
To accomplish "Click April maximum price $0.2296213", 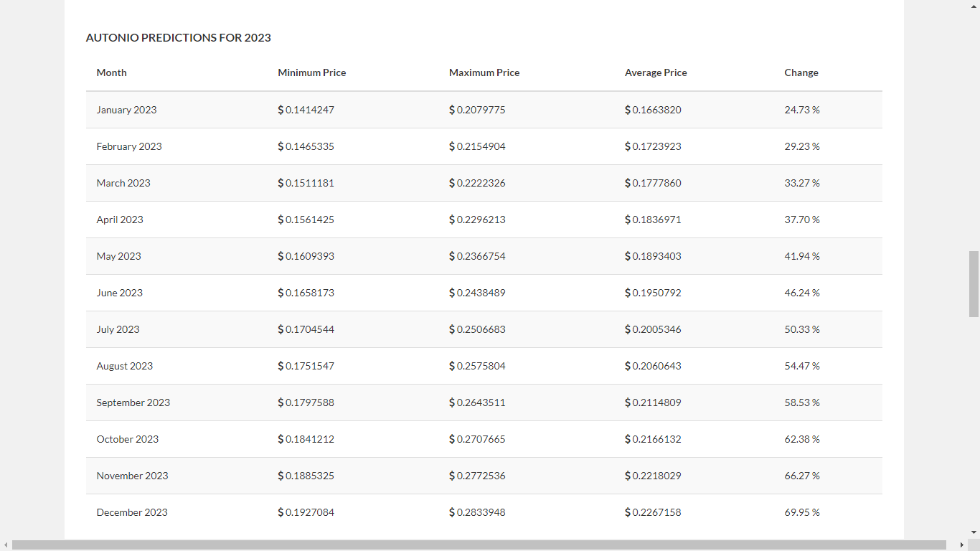I will click(x=478, y=220).
